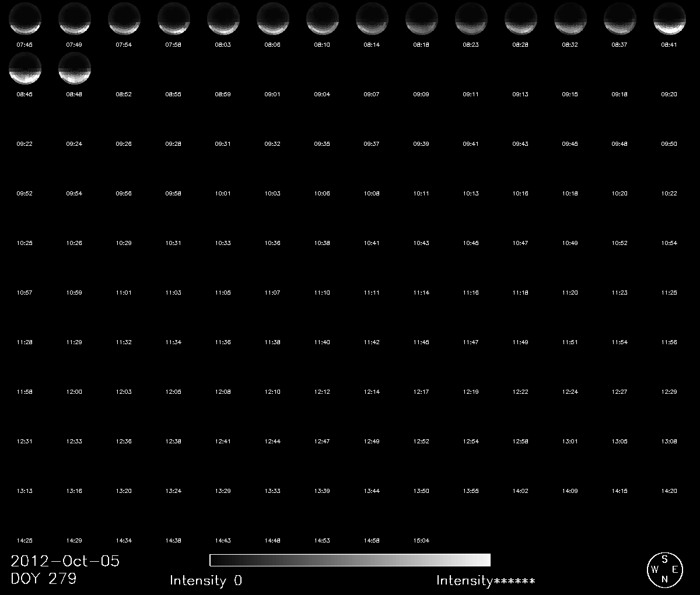Screen dimensions: 700x595
Task: View the 08:03 disk image
Action: (223, 19)
